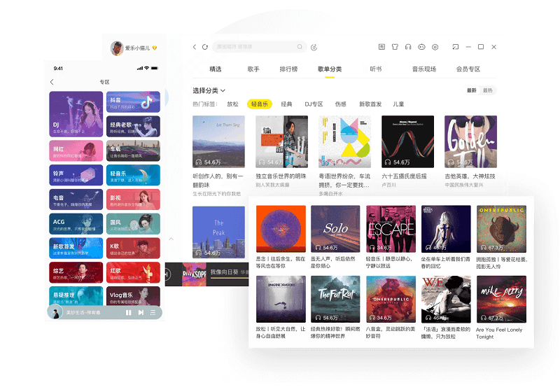The height and width of the screenshot is (392, 560).
Task: Open the playlist queue in phone player
Action: coord(153,312)
